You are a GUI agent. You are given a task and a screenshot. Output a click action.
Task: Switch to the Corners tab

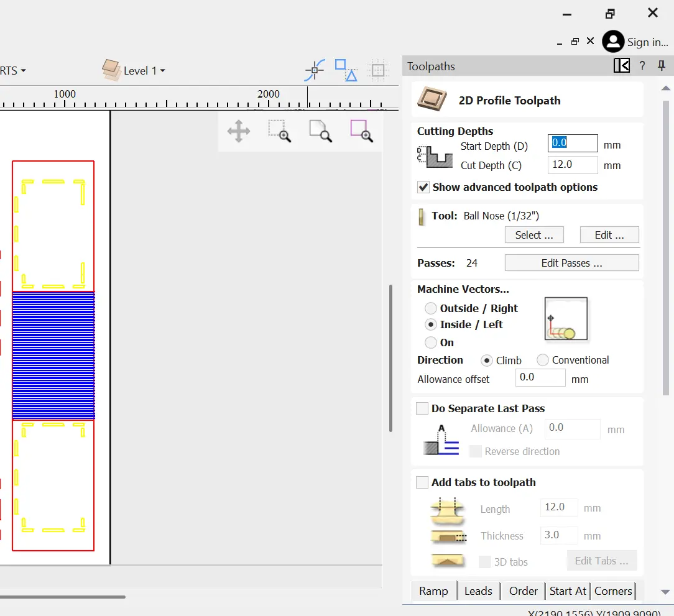(x=613, y=591)
